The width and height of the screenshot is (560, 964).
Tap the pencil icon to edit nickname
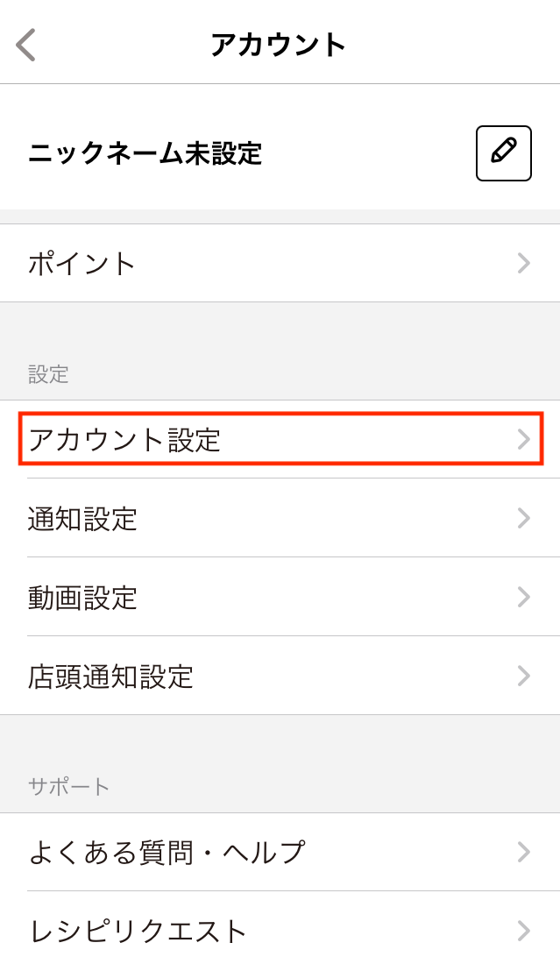click(503, 153)
